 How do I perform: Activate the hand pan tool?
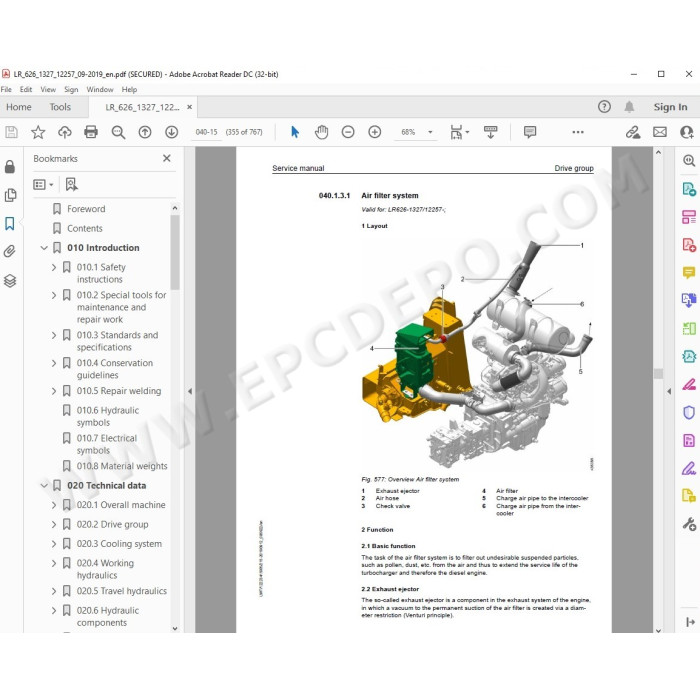[321, 132]
